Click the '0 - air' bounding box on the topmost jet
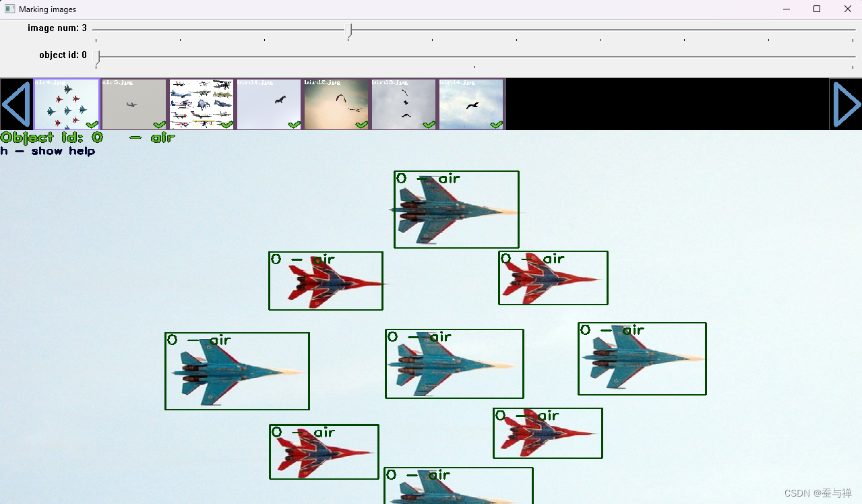Image resolution: width=862 pixels, height=504 pixels. coord(456,209)
